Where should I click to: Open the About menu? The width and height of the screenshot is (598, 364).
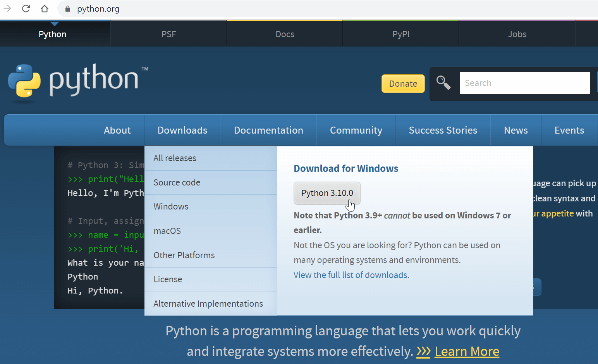(117, 130)
